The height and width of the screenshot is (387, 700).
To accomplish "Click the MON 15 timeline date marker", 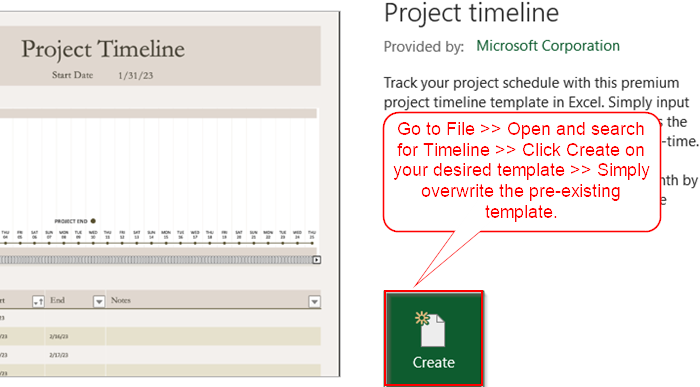I will (x=166, y=235).
